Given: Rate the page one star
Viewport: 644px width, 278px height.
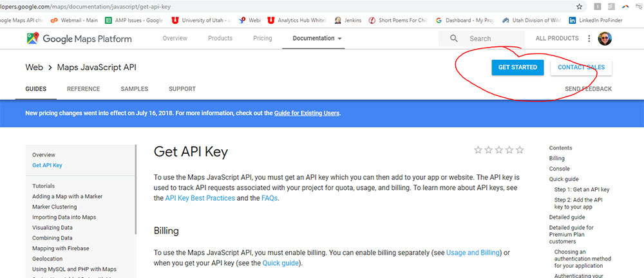Looking at the screenshot, I should coord(478,150).
